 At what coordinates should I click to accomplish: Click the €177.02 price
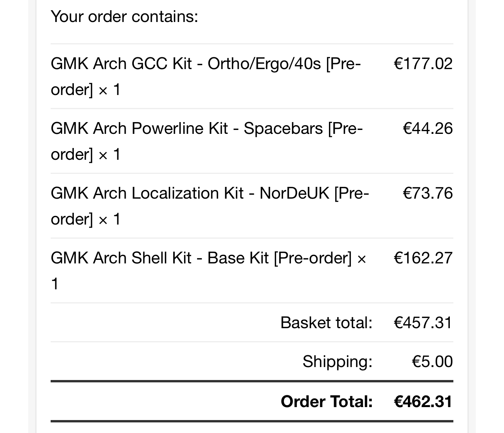pyautogui.click(x=423, y=64)
